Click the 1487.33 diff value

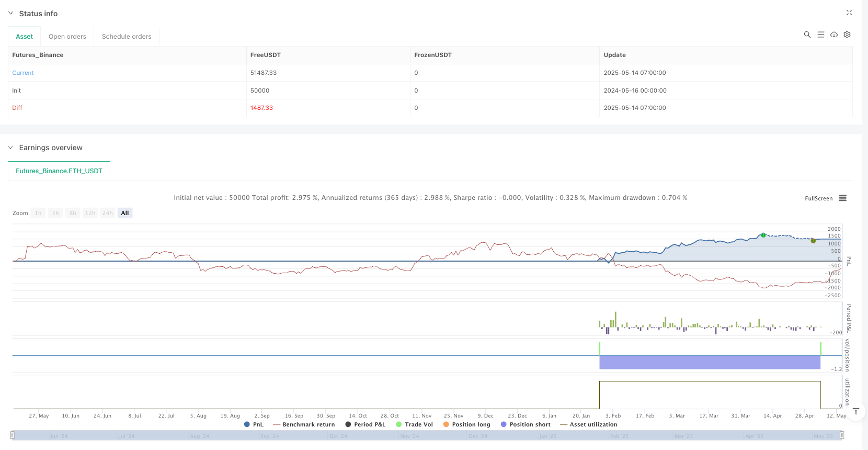261,108
